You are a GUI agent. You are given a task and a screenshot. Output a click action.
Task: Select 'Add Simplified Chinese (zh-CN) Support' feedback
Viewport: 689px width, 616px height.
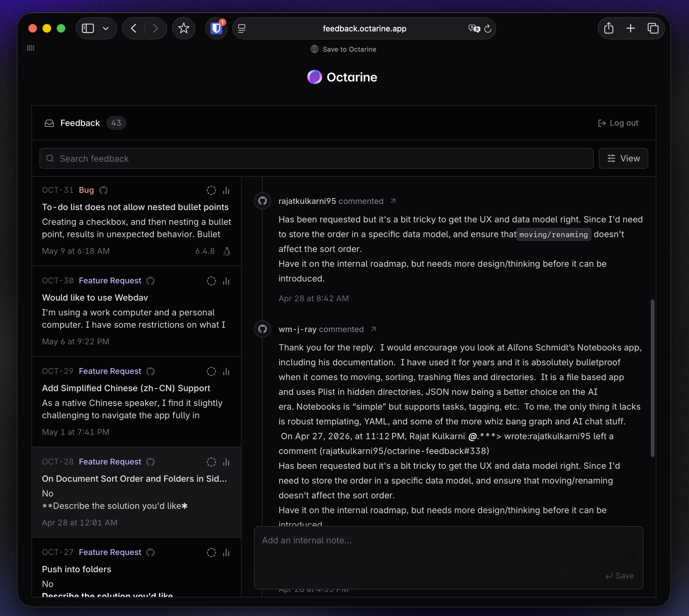point(126,388)
